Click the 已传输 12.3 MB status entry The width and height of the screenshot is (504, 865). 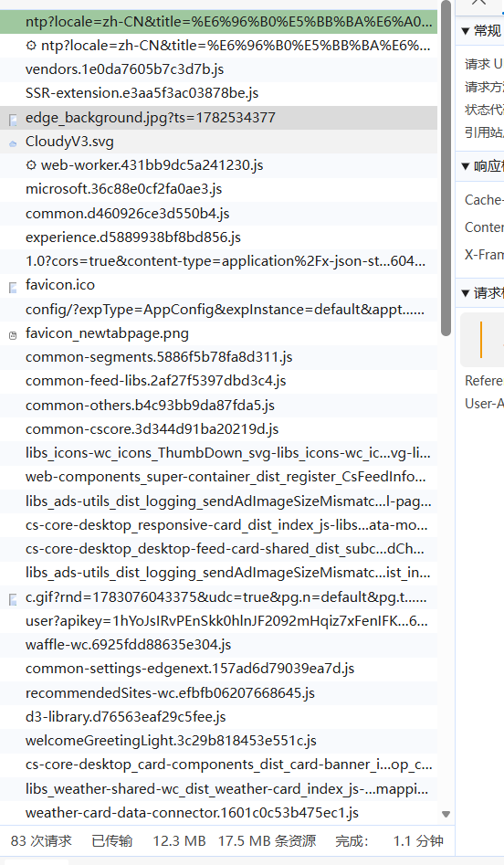[x=149, y=841]
